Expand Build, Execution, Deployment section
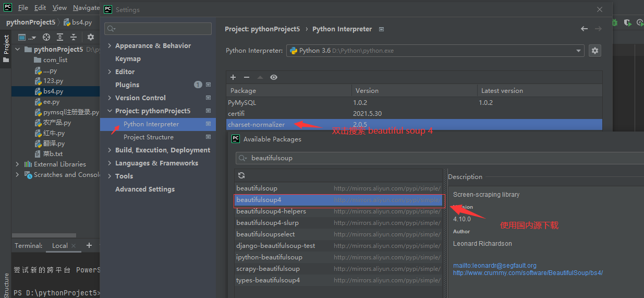The width and height of the screenshot is (644, 298). point(110,150)
